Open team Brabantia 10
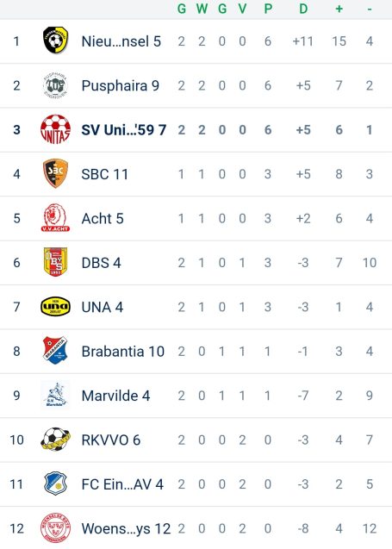 point(123,351)
